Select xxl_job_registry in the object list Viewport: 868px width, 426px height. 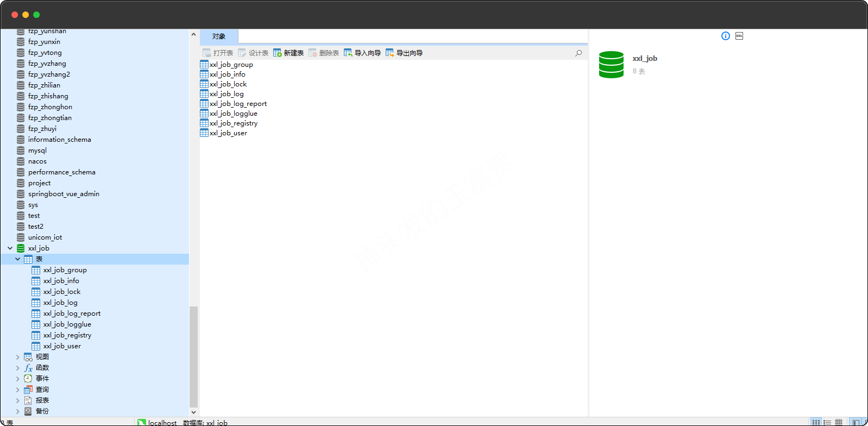point(229,123)
